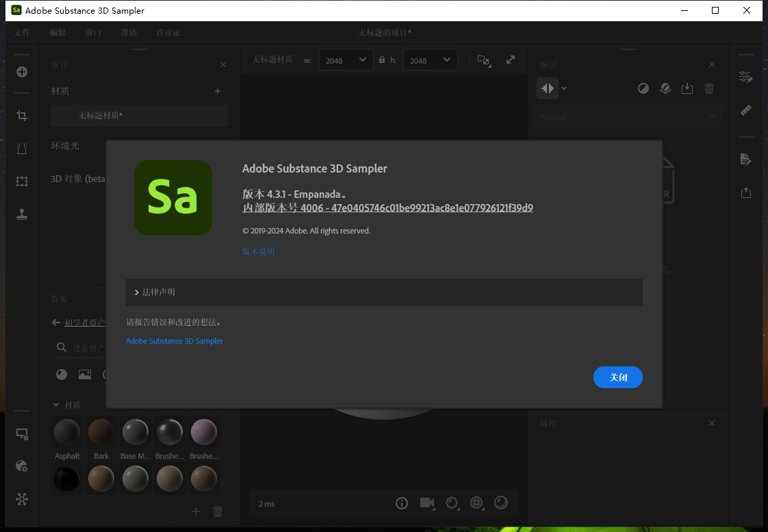Viewport: 768px width, 532px height.
Task: Click the add asset plus icon at panel bottom
Action: click(x=196, y=511)
